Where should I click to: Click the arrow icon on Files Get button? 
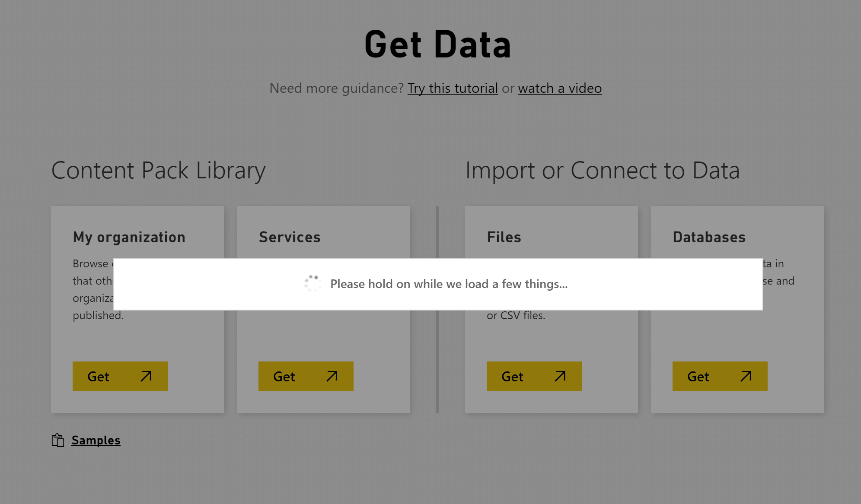point(560,376)
